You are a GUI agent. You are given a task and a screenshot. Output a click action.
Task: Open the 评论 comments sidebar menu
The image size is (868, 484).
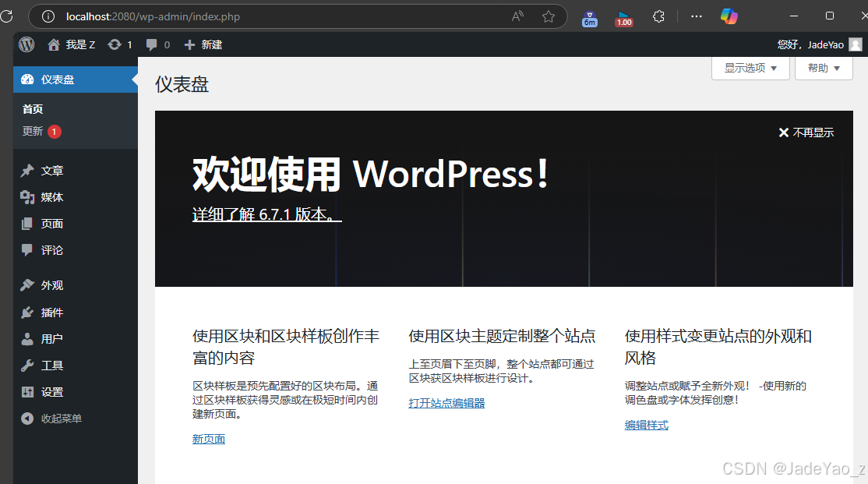(76, 250)
